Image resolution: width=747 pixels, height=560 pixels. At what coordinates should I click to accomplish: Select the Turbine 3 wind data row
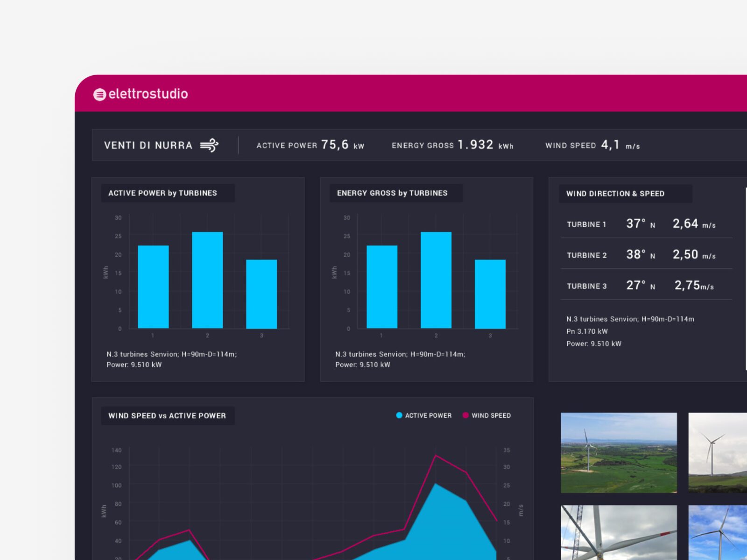pyautogui.click(x=646, y=286)
